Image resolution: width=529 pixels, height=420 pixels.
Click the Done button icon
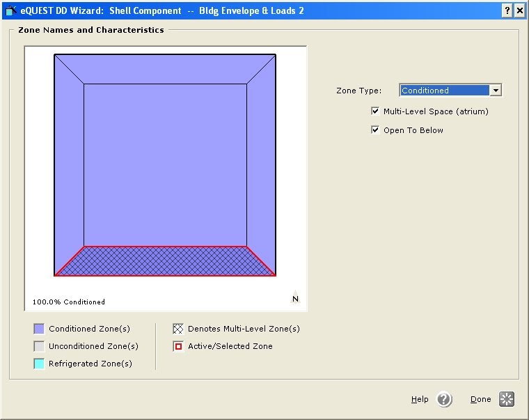507,399
